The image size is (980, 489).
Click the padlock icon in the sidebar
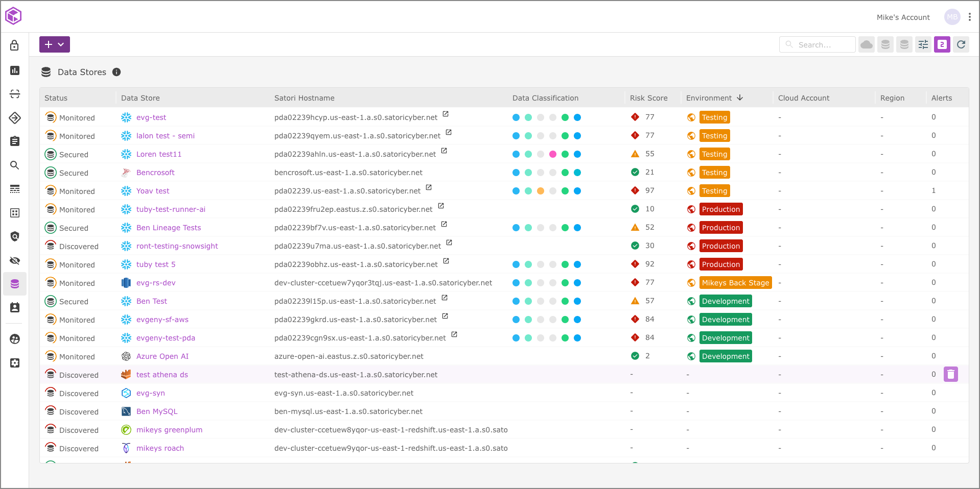(15, 46)
